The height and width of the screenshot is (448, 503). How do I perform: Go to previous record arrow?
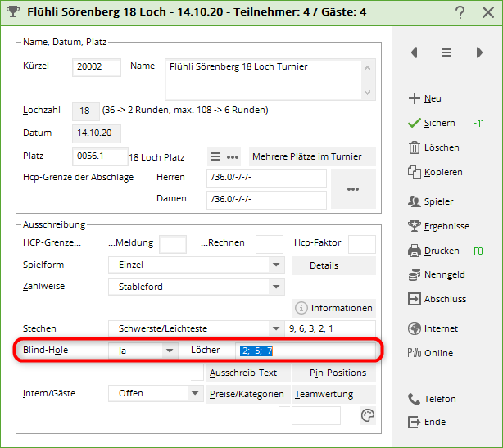click(415, 52)
